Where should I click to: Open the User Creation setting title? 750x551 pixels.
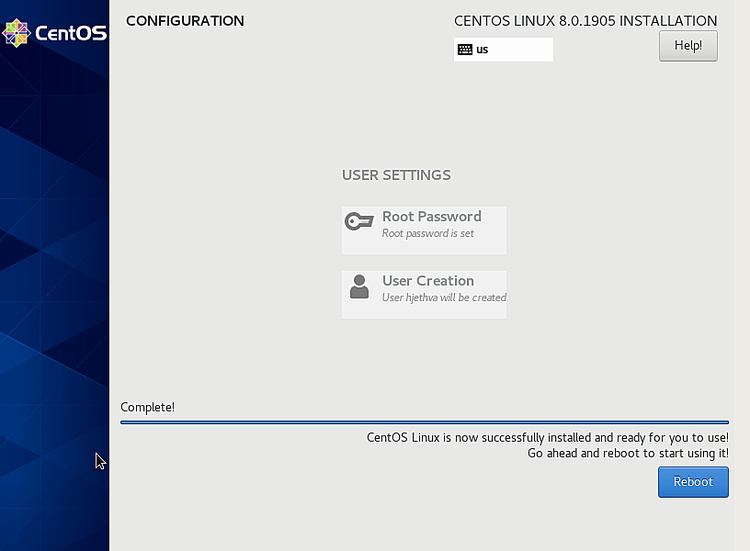(x=428, y=281)
